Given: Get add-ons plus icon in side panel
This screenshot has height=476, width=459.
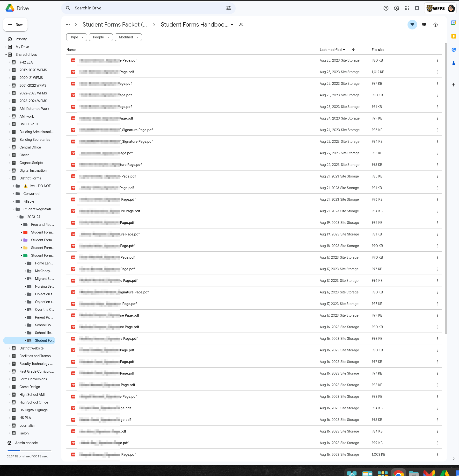Looking at the screenshot, I should coord(453,85).
